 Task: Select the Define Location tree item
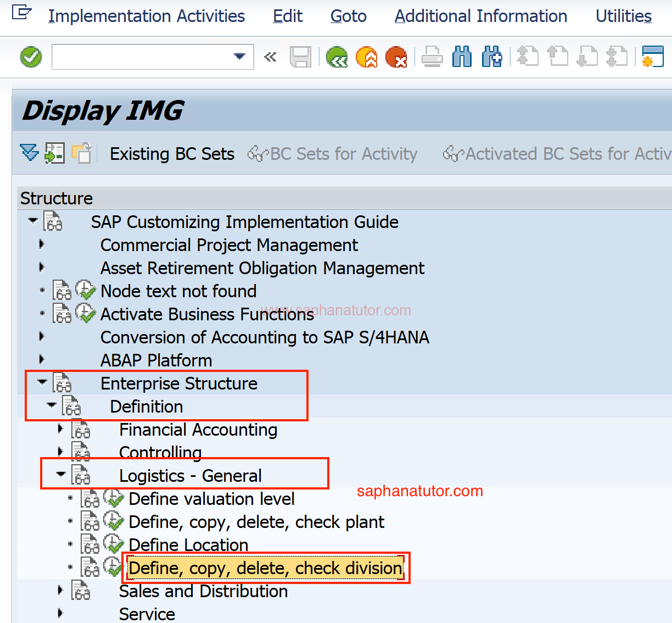[x=188, y=545]
